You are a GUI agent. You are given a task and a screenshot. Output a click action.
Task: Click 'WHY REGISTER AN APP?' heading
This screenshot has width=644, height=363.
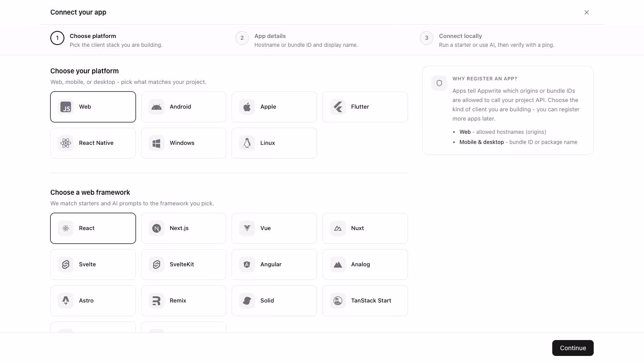(x=485, y=79)
